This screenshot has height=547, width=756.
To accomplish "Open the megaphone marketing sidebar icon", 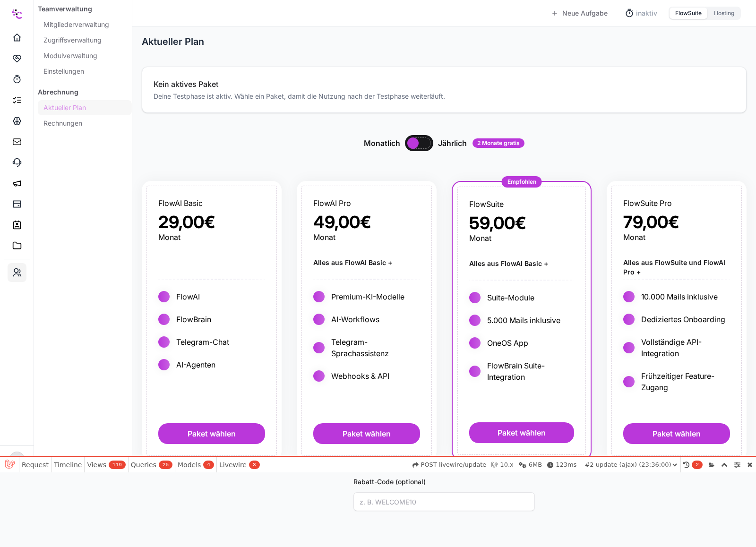I will point(17,183).
